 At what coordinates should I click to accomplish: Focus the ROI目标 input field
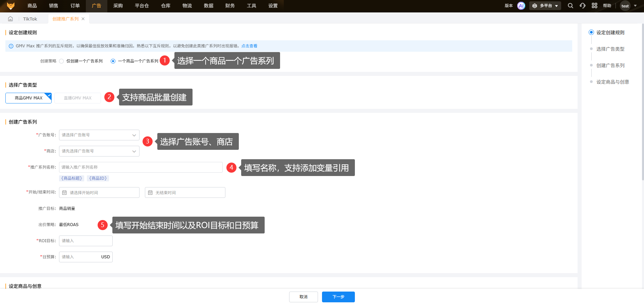86,241
